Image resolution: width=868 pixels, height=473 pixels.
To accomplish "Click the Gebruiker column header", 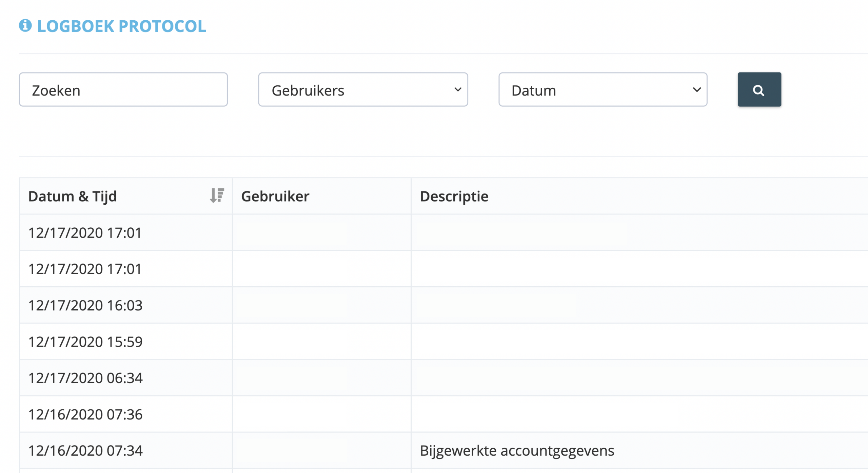I will 322,196.
